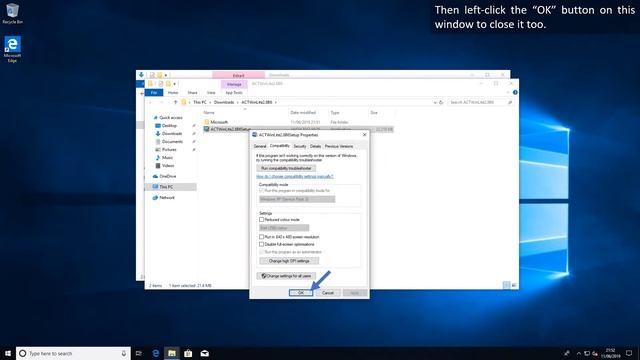Click the search magnifier in Explorer search box
Image resolution: width=640 pixels, height=360 pixels.
click(510, 102)
